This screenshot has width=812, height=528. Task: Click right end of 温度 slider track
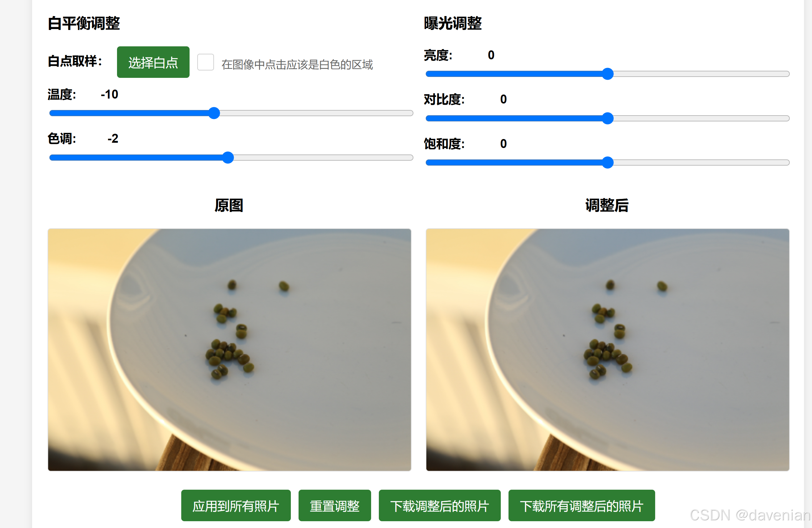pyautogui.click(x=410, y=113)
